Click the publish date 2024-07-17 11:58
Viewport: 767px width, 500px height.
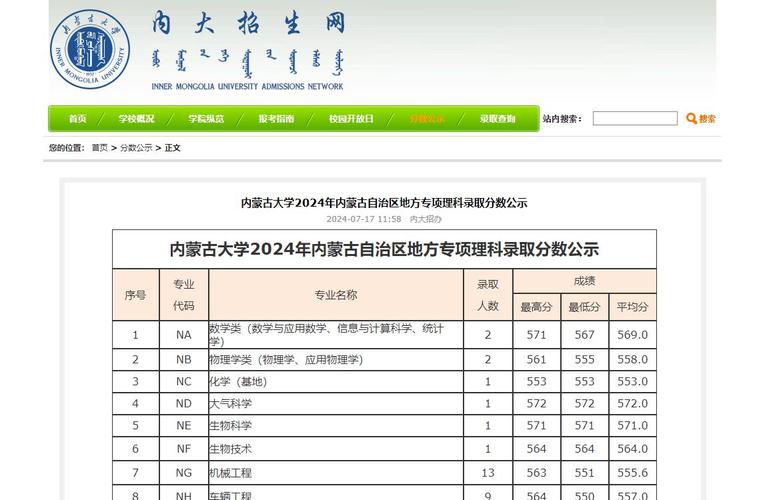[364, 219]
